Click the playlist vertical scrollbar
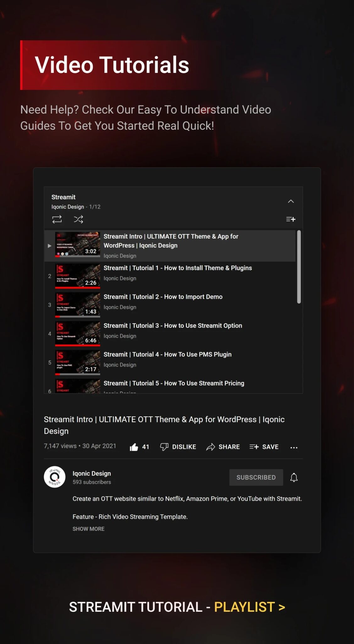Viewport: 354px width, 644px height. (299, 267)
